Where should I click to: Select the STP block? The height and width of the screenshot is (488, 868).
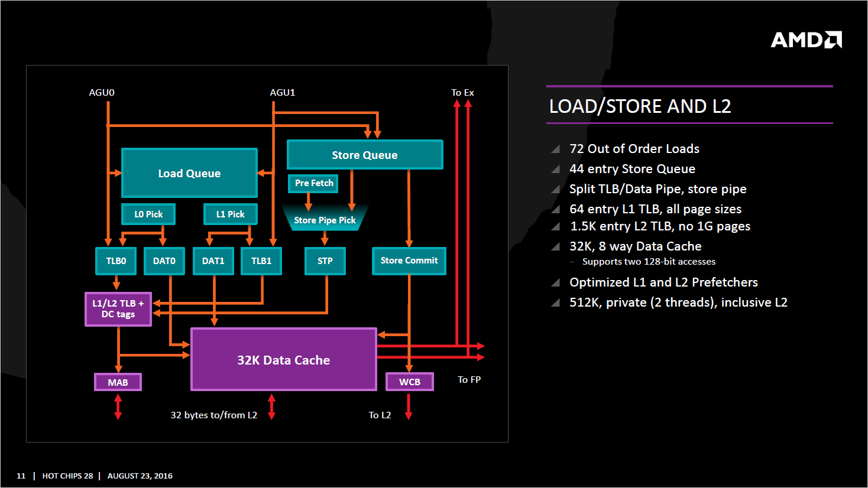[x=325, y=261]
